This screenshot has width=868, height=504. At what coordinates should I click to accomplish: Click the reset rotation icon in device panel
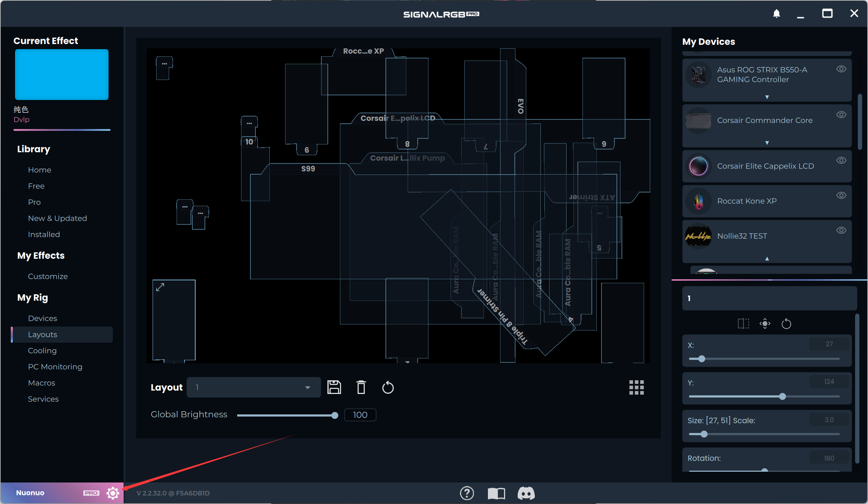(786, 324)
